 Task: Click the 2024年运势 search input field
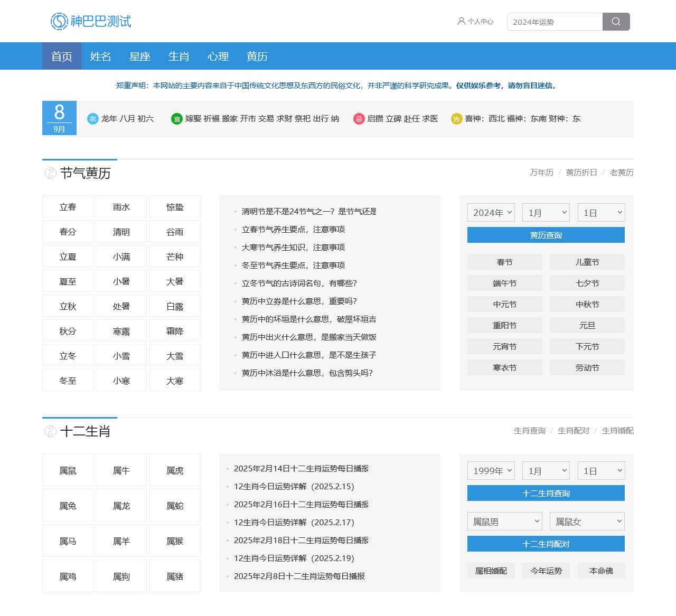[x=555, y=22]
